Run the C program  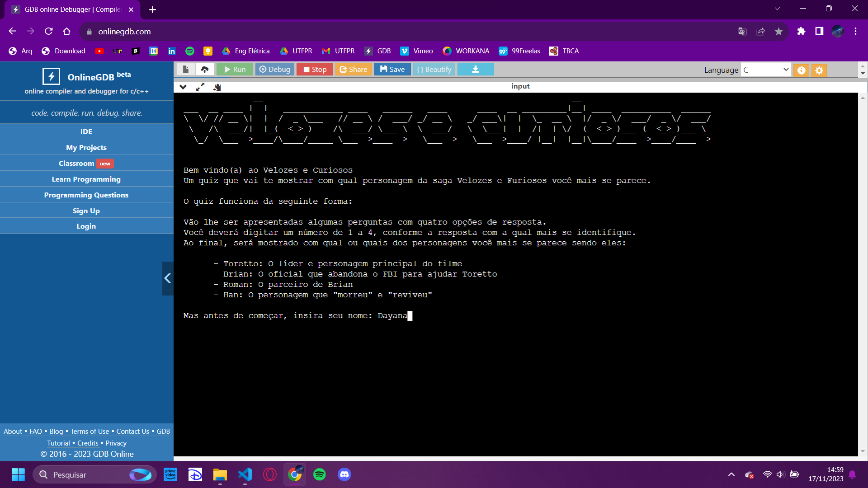click(235, 69)
